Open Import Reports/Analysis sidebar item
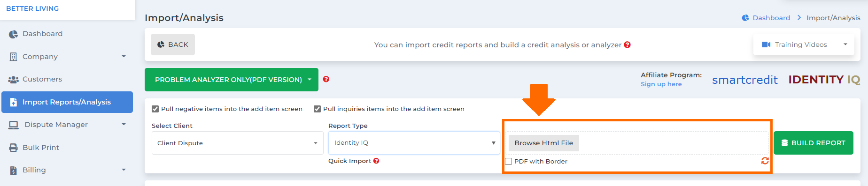The image size is (868, 186). point(67,102)
